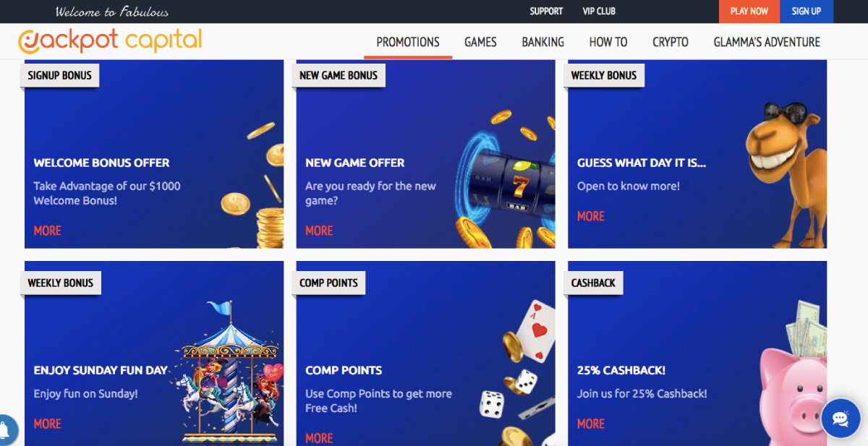The height and width of the screenshot is (446, 868).
Task: Select the Crypto navigation item
Action: (x=671, y=42)
